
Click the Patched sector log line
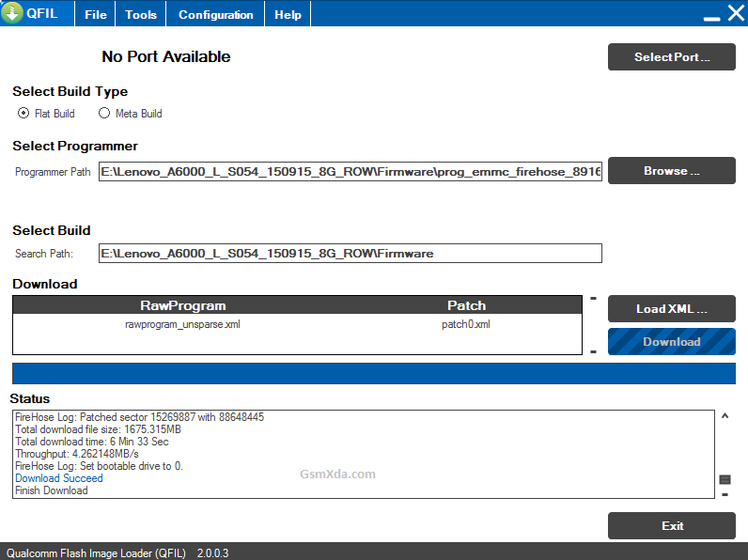139,417
